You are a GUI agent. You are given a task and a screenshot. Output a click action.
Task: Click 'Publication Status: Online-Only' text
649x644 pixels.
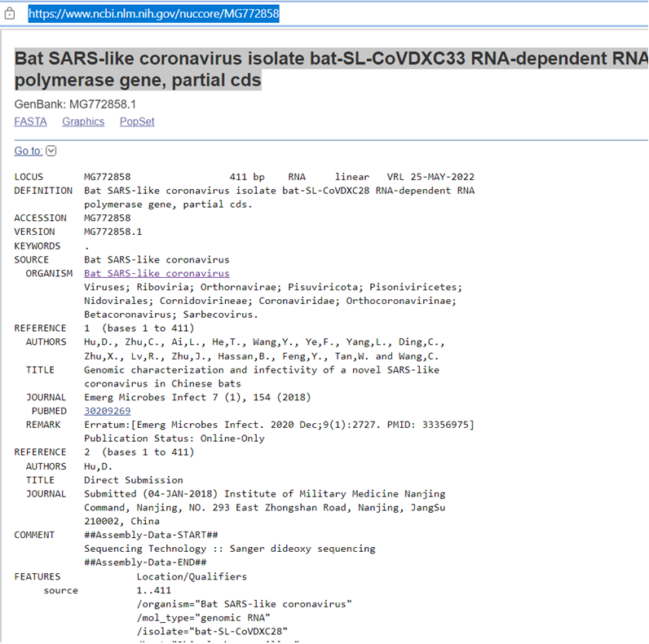pos(174,439)
